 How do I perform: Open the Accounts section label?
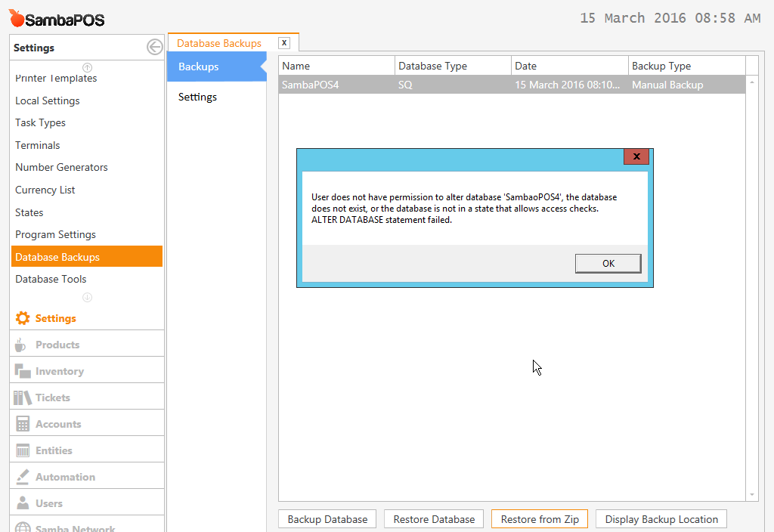[58, 424]
